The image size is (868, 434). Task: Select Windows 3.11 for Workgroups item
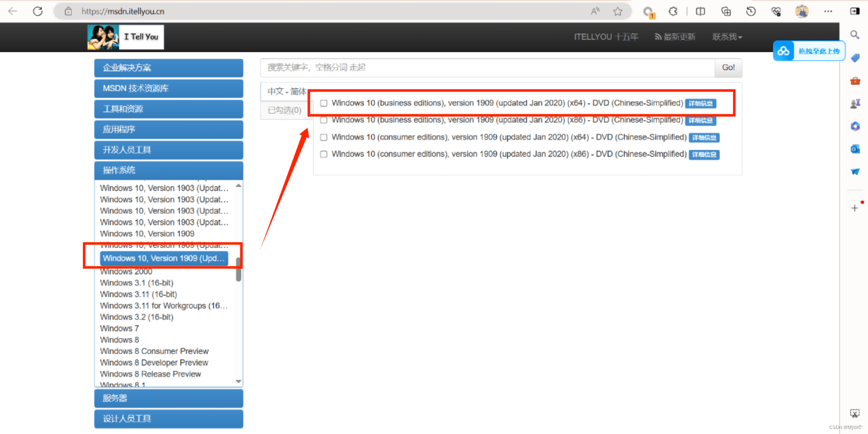(x=164, y=306)
